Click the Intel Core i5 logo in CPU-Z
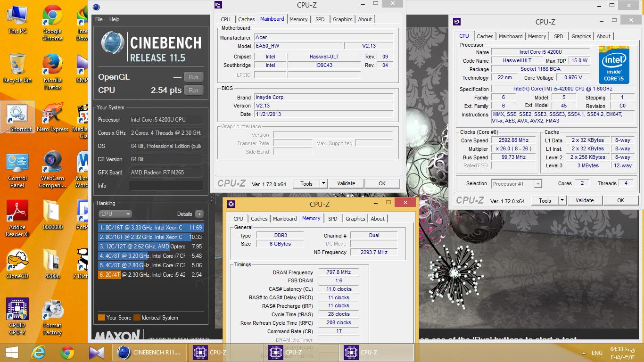 pos(614,65)
